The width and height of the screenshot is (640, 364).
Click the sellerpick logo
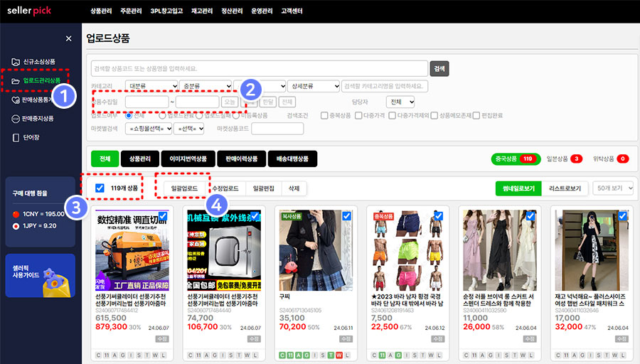(x=35, y=11)
